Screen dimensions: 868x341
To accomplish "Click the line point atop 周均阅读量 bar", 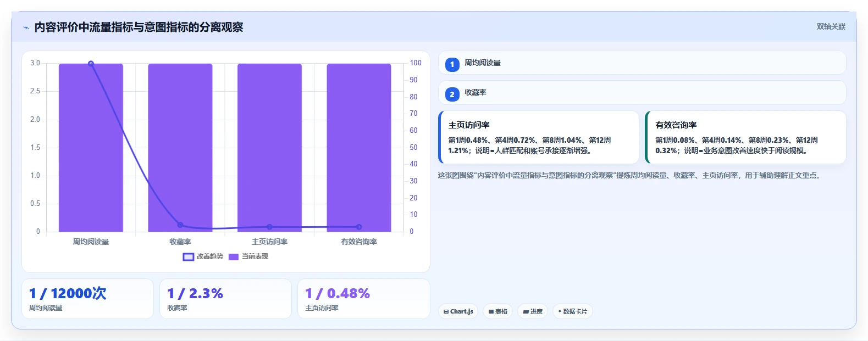I will click(91, 64).
